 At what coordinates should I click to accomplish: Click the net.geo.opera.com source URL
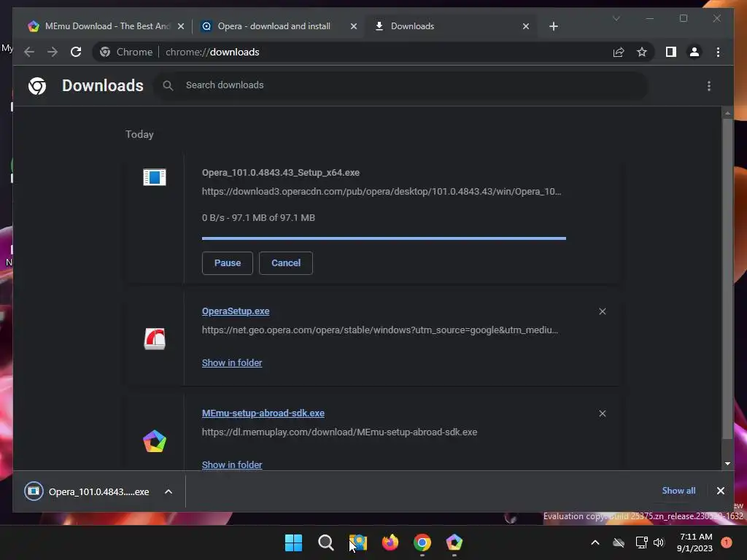379,330
